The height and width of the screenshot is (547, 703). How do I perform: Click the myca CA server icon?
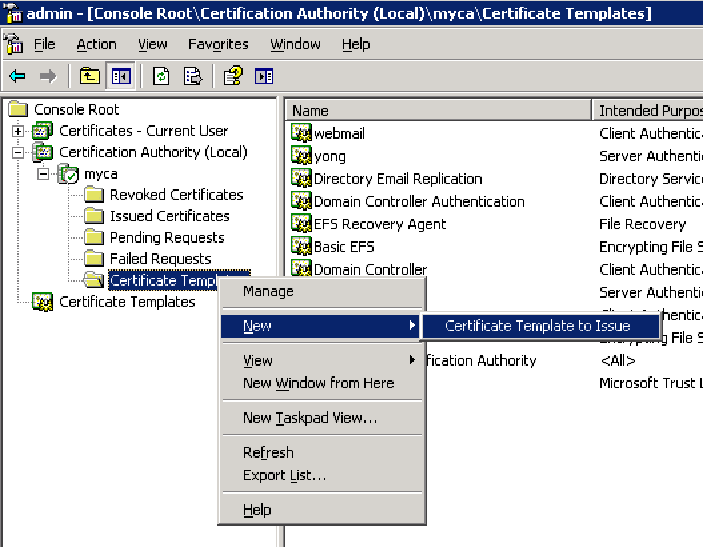tap(69, 174)
